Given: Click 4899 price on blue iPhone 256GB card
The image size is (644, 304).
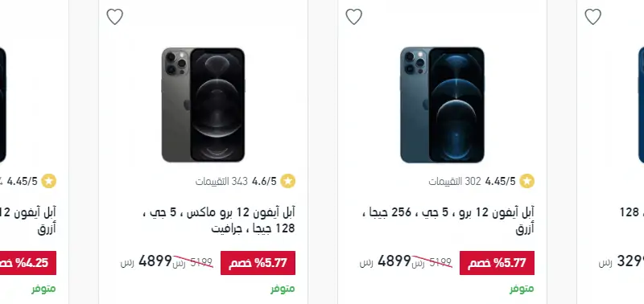Looking at the screenshot, I should coord(394,261).
